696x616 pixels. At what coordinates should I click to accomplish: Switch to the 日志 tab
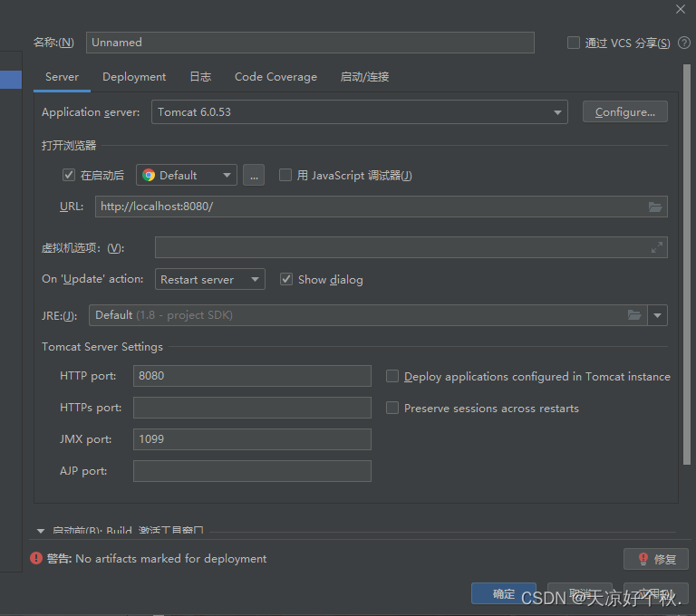coord(200,77)
